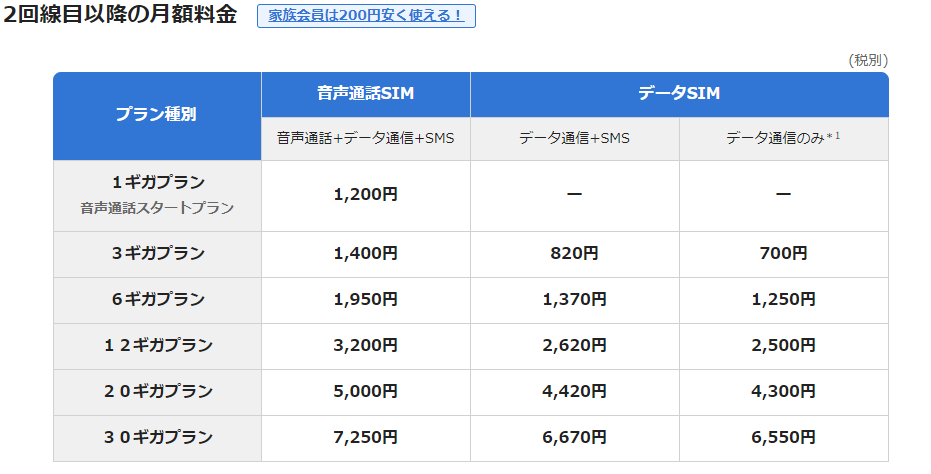The height and width of the screenshot is (474, 931).
Task: Select the 2,620円 price cell
Action: (x=574, y=346)
